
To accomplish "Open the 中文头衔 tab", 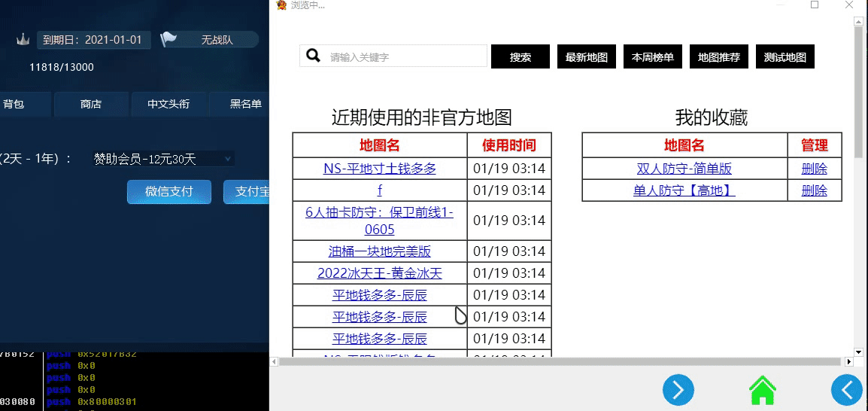I will (168, 105).
